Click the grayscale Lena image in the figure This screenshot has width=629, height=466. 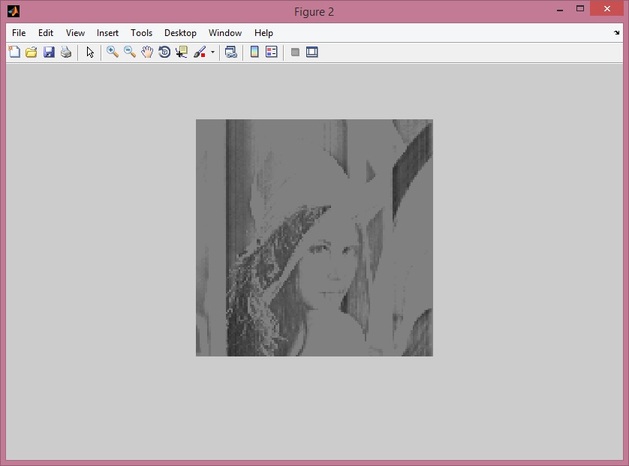[x=314, y=238]
